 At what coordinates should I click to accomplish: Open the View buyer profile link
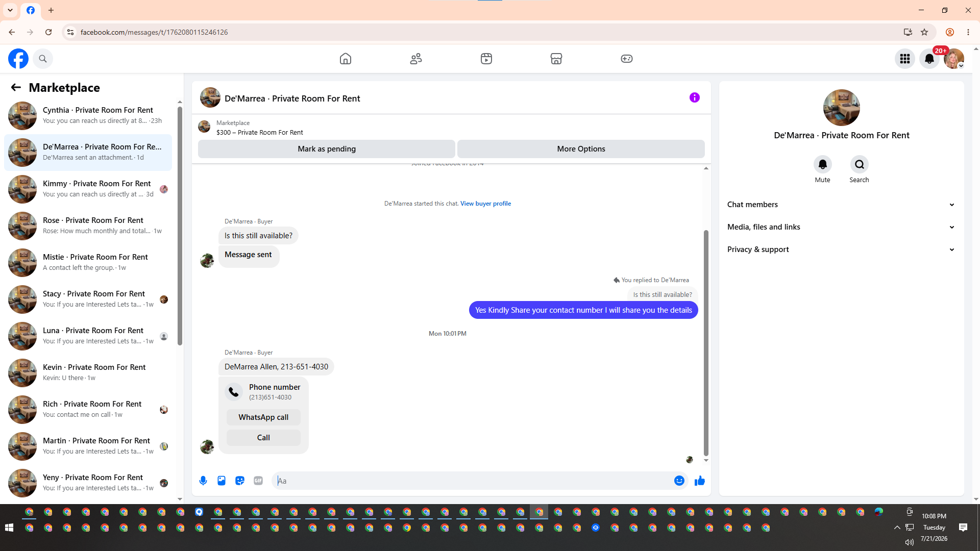tap(485, 204)
